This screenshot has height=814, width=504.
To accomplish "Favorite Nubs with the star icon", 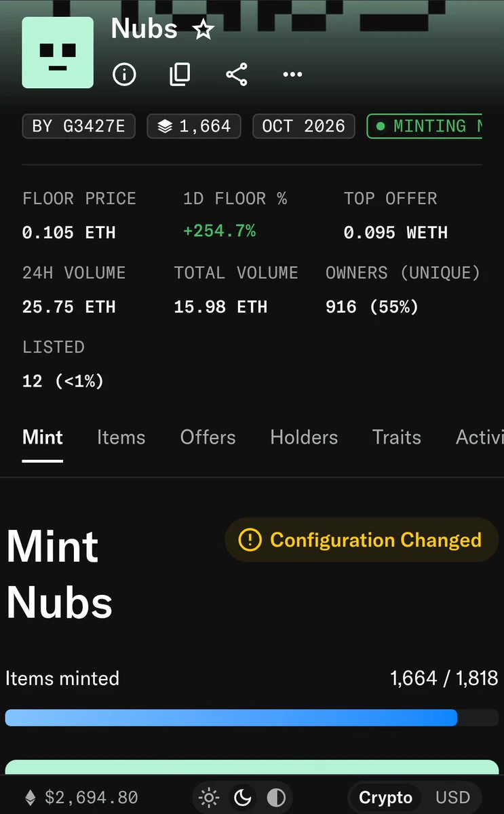I will coord(203,30).
